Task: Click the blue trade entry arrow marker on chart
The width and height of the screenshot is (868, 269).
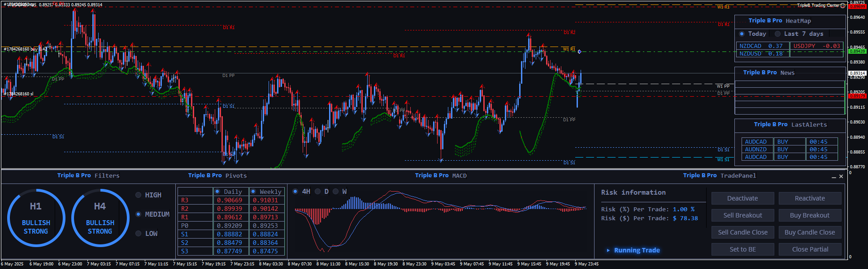Action: pos(579,52)
